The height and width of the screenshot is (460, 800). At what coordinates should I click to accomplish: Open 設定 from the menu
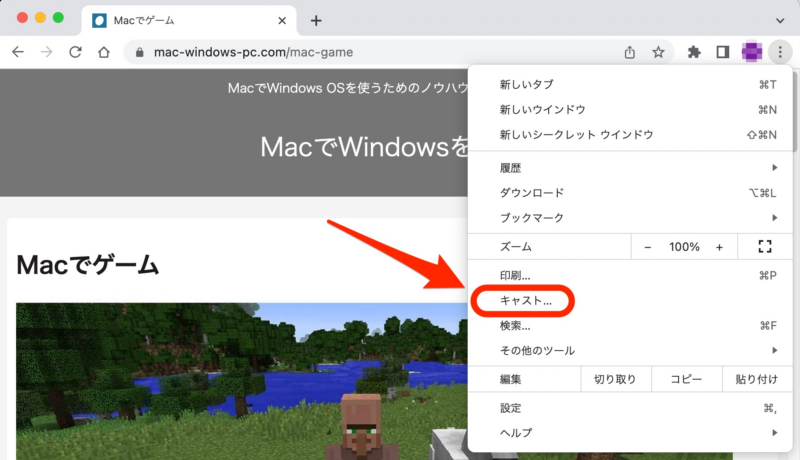tap(630, 408)
